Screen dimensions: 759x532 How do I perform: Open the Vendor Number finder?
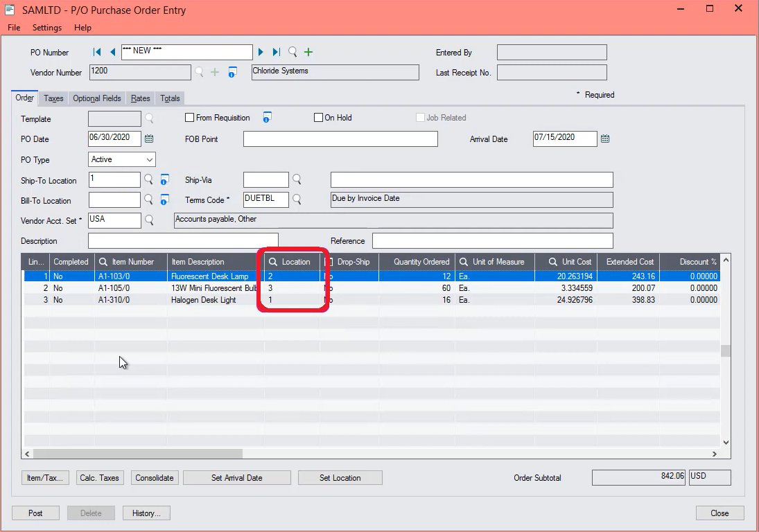200,72
